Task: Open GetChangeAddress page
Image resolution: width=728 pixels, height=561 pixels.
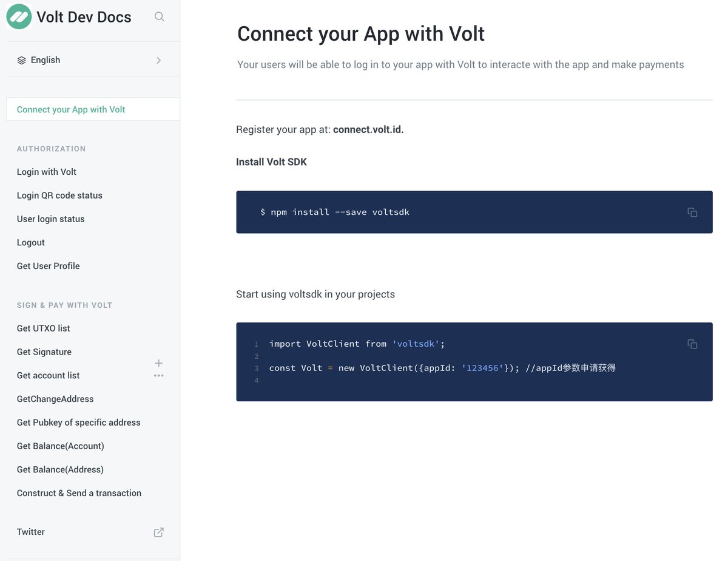Action: click(55, 399)
